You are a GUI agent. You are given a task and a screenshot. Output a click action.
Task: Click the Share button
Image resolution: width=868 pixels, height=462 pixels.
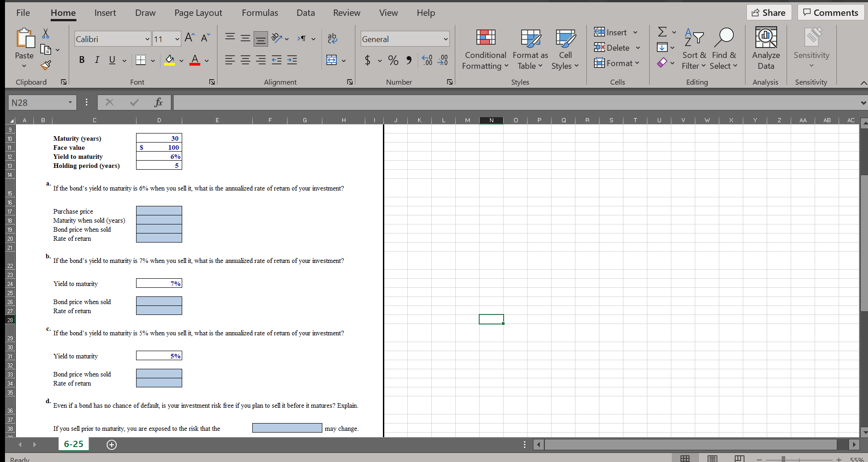[769, 13]
